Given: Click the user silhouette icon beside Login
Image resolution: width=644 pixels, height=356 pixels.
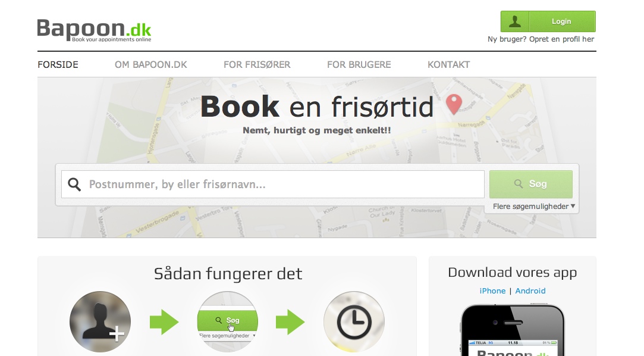Looking at the screenshot, I should [x=514, y=21].
